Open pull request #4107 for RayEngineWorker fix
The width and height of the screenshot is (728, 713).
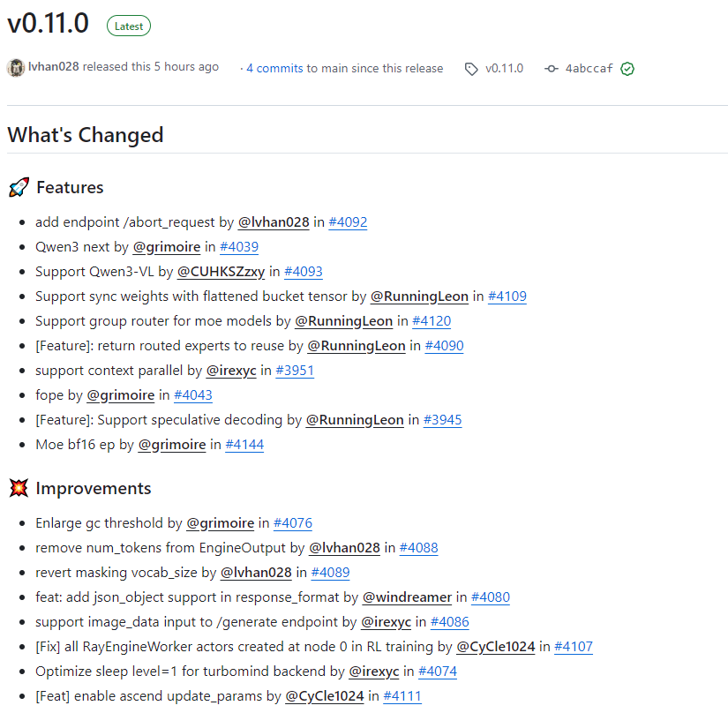[x=574, y=647]
